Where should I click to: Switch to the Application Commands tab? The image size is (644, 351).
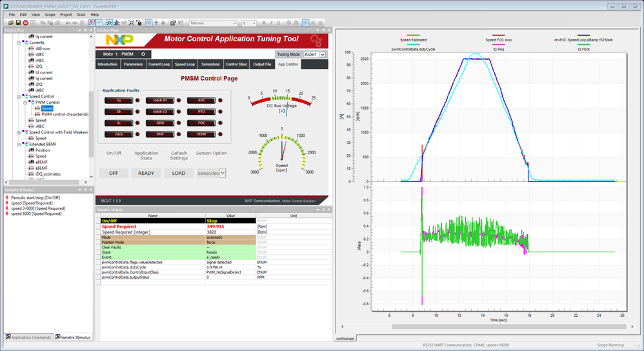[x=28, y=337]
